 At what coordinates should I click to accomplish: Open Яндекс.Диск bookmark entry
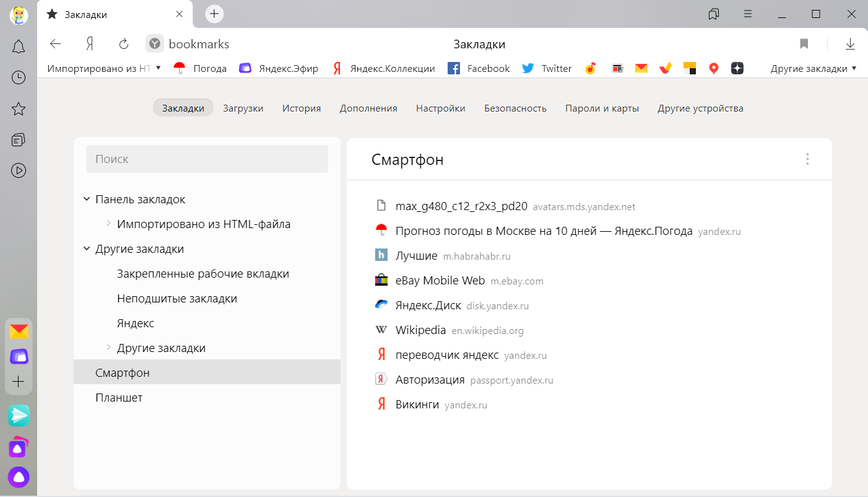tap(428, 306)
